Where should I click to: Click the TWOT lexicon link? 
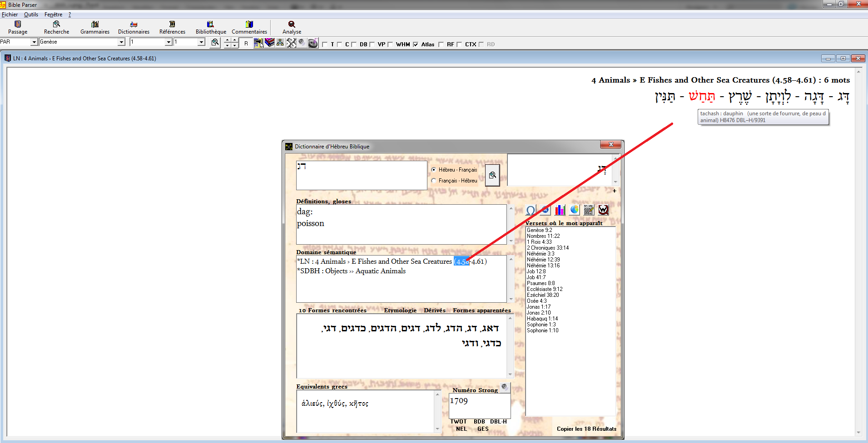458,422
